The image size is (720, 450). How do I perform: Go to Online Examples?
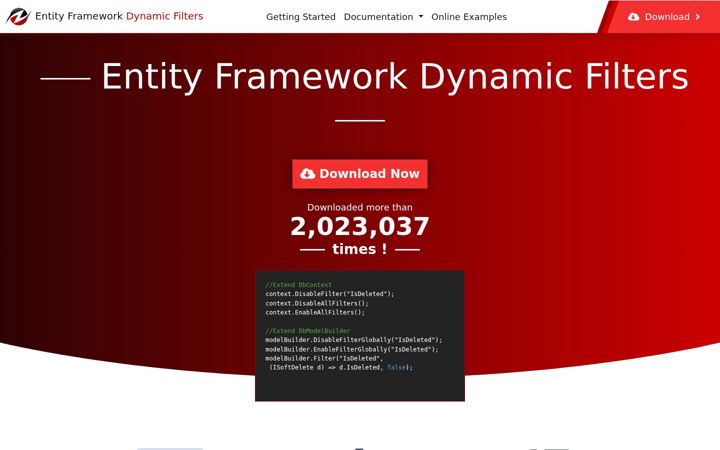(469, 17)
